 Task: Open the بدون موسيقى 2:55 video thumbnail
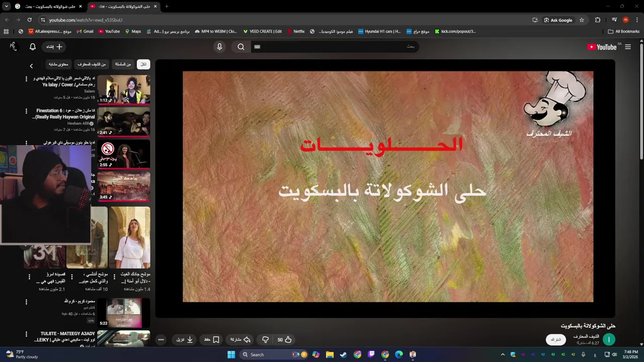(123, 154)
